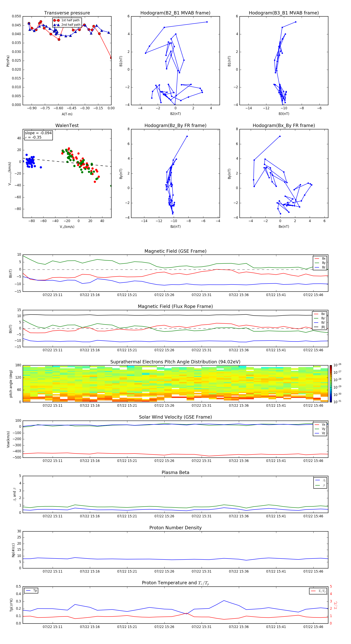Image resolution: width=351 pixels, height=644 pixels.
Task: Click the Hodogram(Bx_By FR frame) title
Action: 284,125
